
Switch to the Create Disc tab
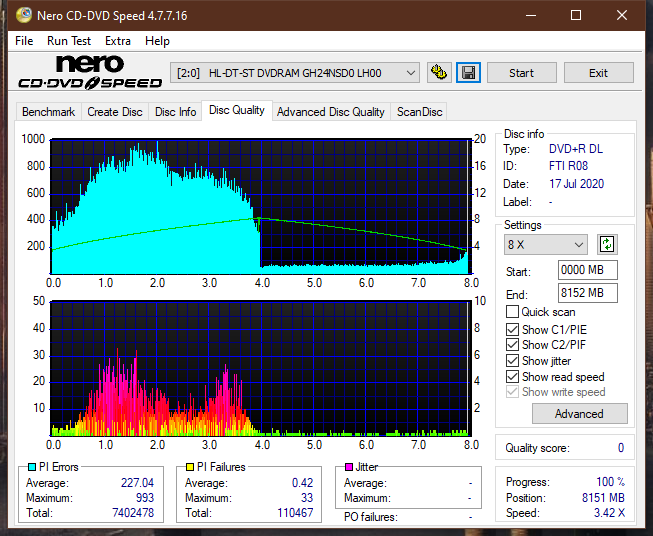(x=115, y=112)
